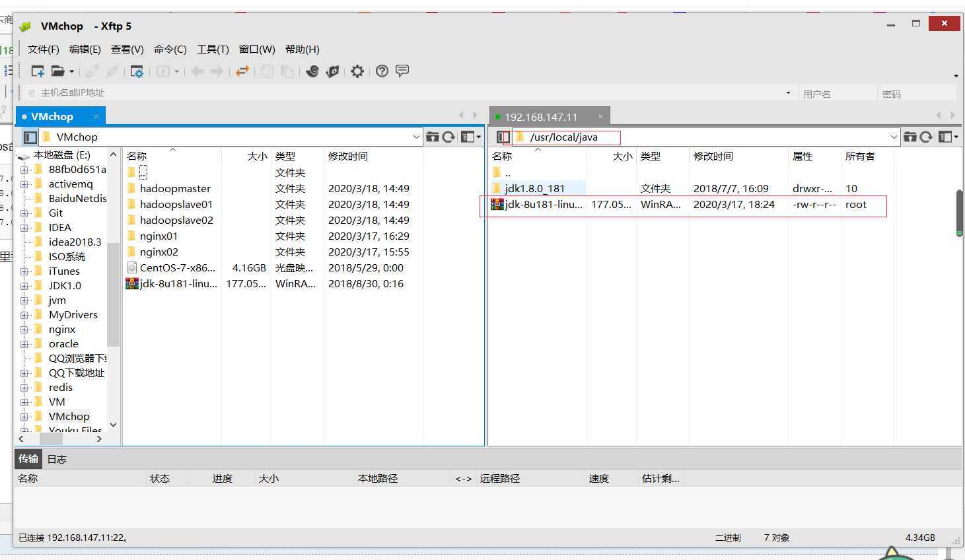Click the grayed-out back arrow in toolbar
Screen dimensions: 965x560
point(197,71)
